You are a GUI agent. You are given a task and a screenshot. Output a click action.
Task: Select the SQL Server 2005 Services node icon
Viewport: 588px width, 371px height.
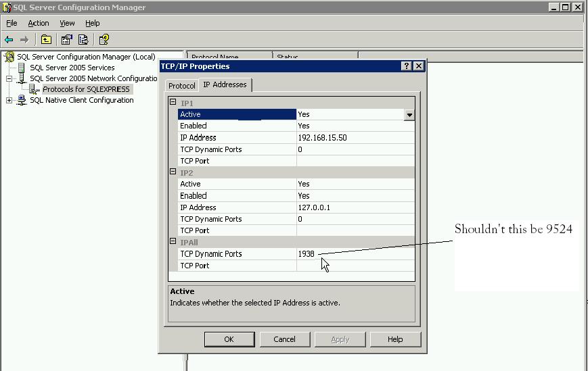coord(22,68)
